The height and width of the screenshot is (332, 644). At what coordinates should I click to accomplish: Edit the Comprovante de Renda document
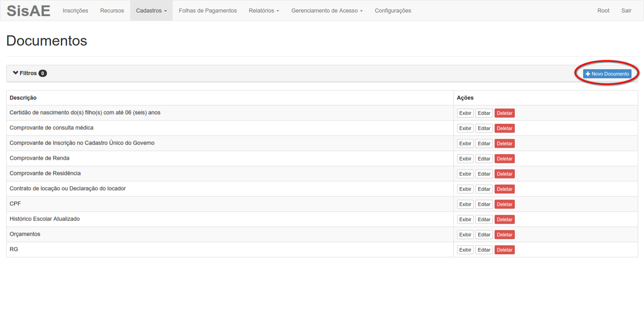coord(484,159)
